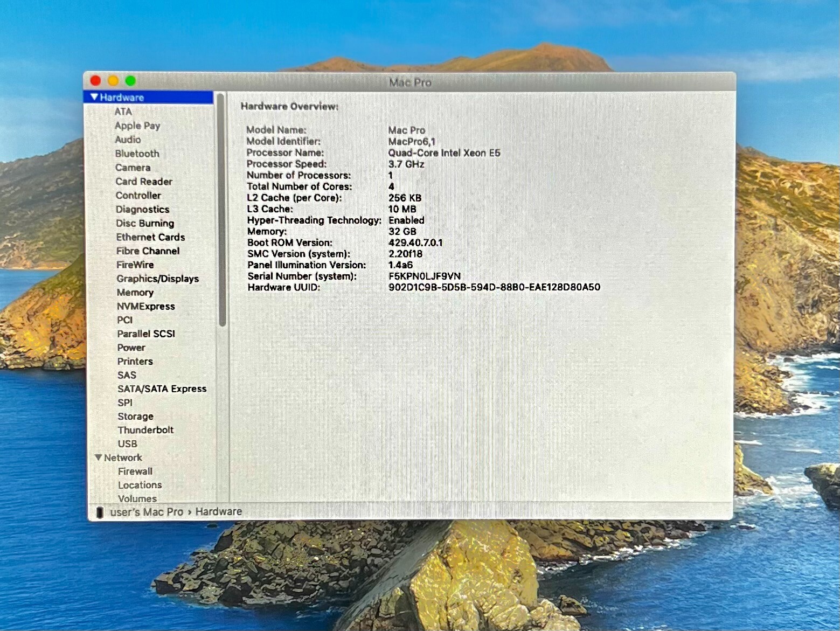This screenshot has width=840, height=631.
Task: Select PCI in the hardware list
Action: pos(124,320)
